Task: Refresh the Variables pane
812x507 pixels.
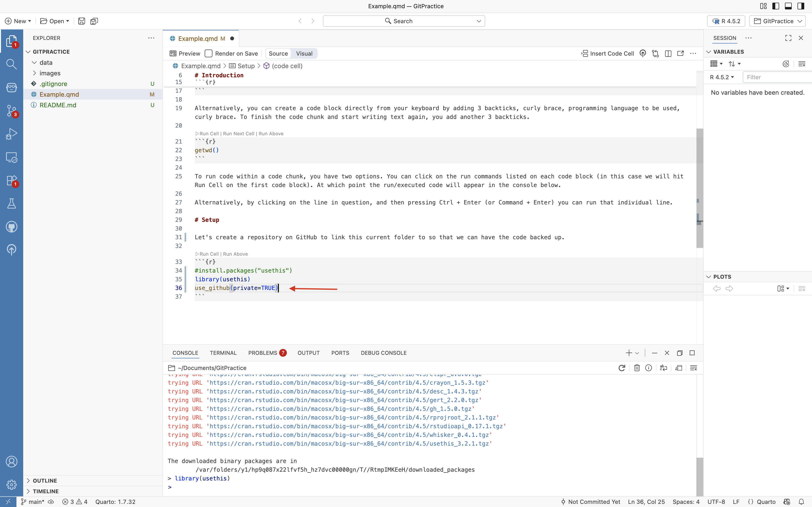Action: pyautogui.click(x=785, y=64)
